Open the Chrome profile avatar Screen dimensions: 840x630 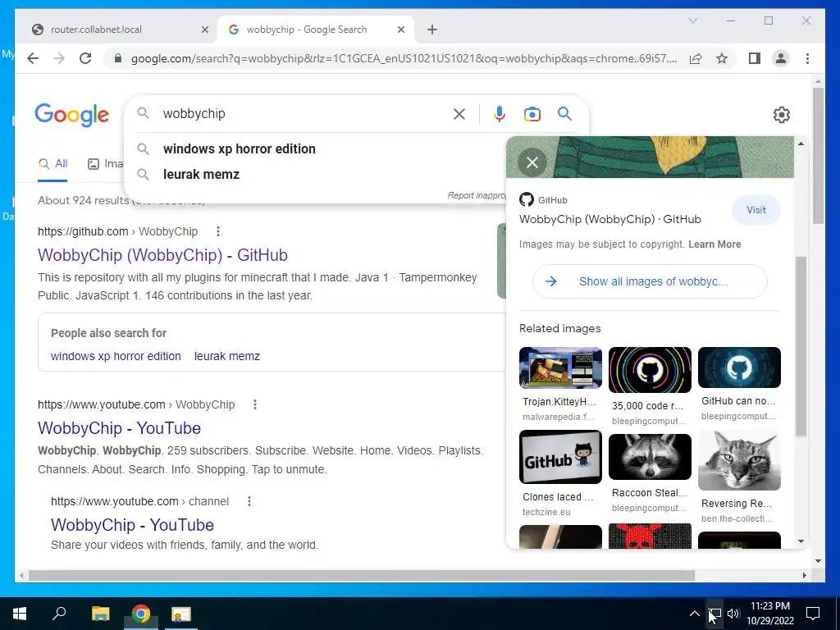tap(781, 58)
